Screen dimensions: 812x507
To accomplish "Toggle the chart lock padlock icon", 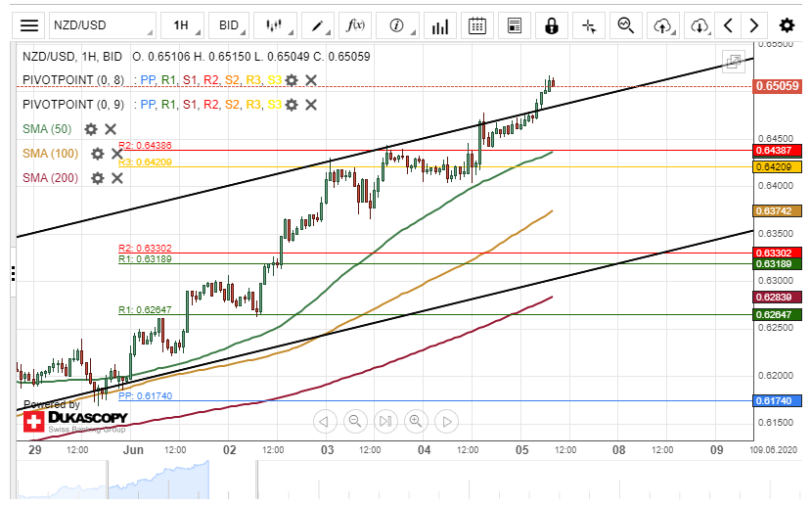I will click(552, 25).
